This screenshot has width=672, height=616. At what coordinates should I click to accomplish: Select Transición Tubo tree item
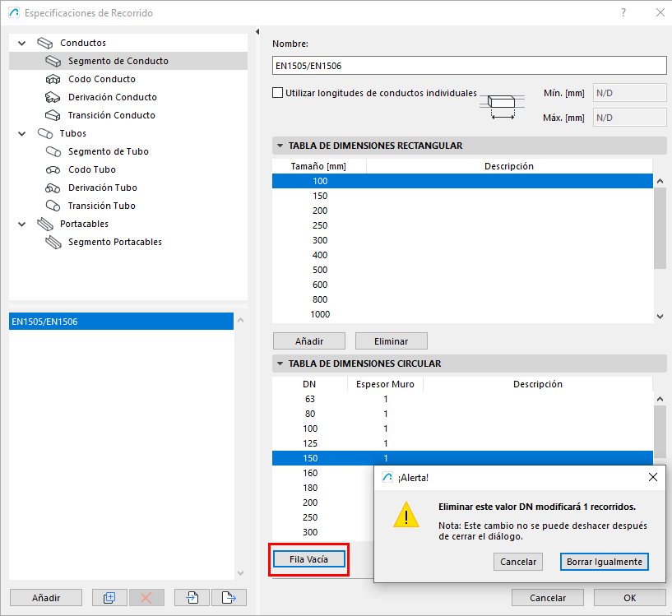[101, 206]
